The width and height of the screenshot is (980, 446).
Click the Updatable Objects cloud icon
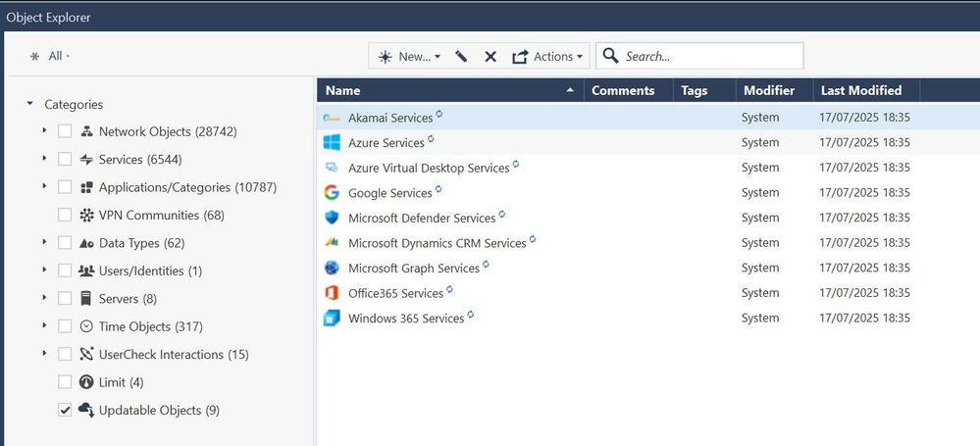tap(86, 410)
